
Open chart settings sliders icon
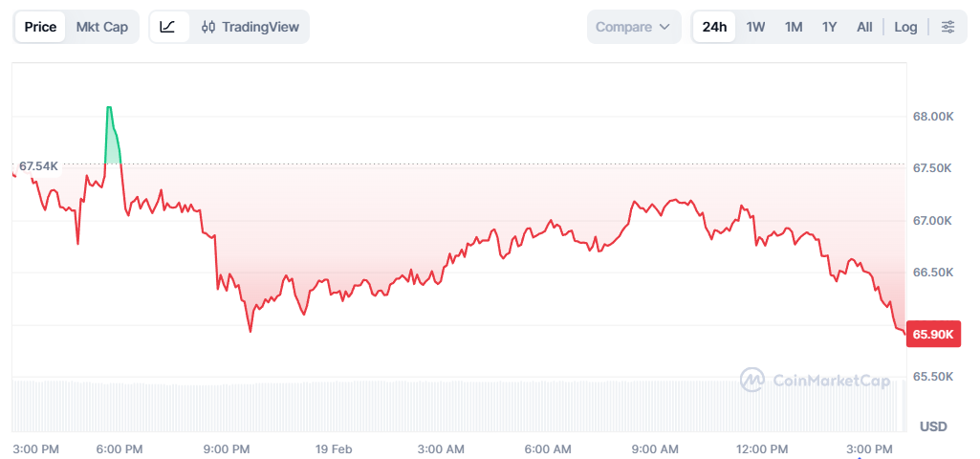pos(947,27)
